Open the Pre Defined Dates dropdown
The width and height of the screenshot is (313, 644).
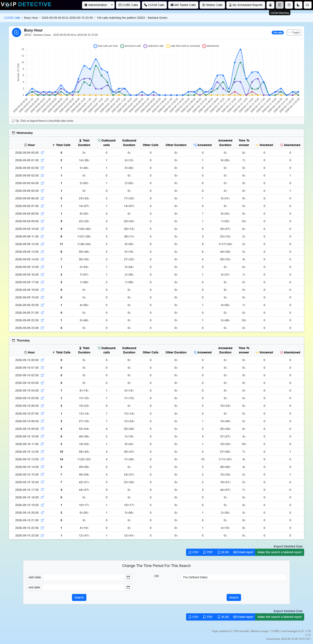click(234, 577)
